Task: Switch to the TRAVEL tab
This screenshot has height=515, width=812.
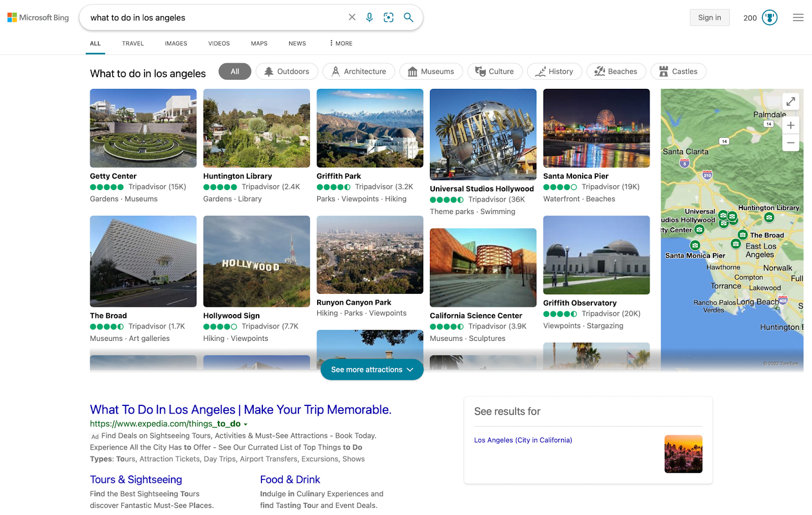Action: tap(133, 44)
